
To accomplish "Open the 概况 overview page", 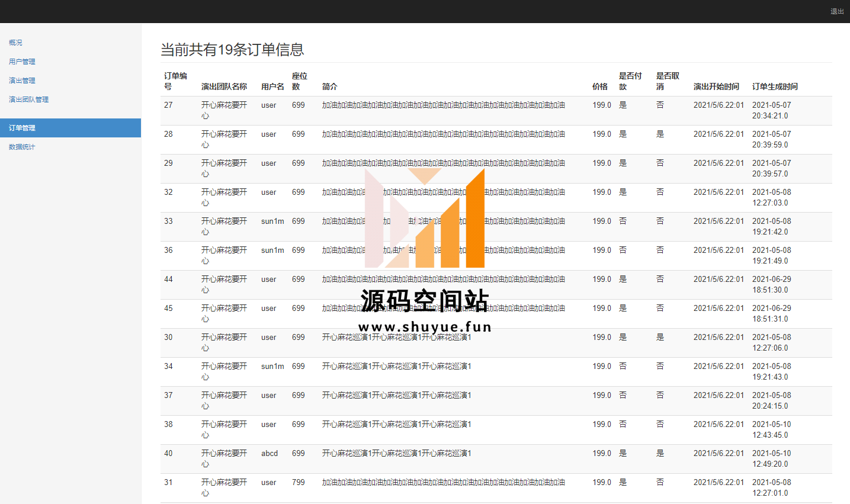I will click(15, 43).
